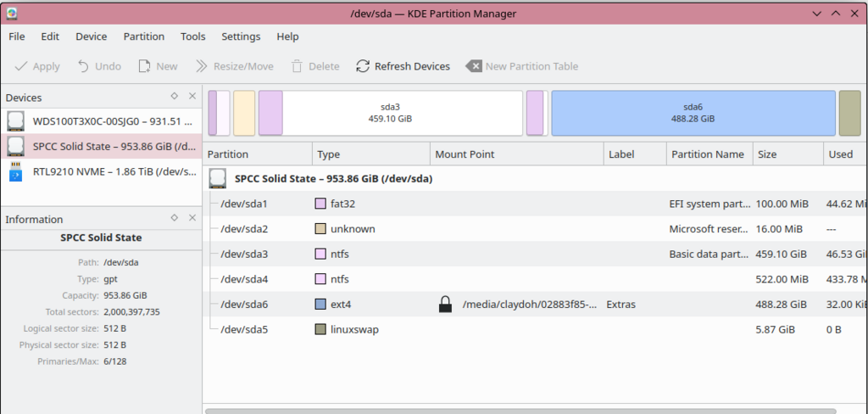Select the RTL9210 NVME device icon
This screenshot has height=414, width=868.
(16, 171)
